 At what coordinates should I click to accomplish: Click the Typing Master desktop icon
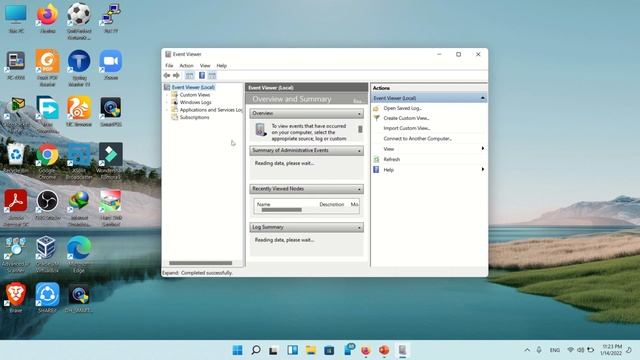coord(79,67)
